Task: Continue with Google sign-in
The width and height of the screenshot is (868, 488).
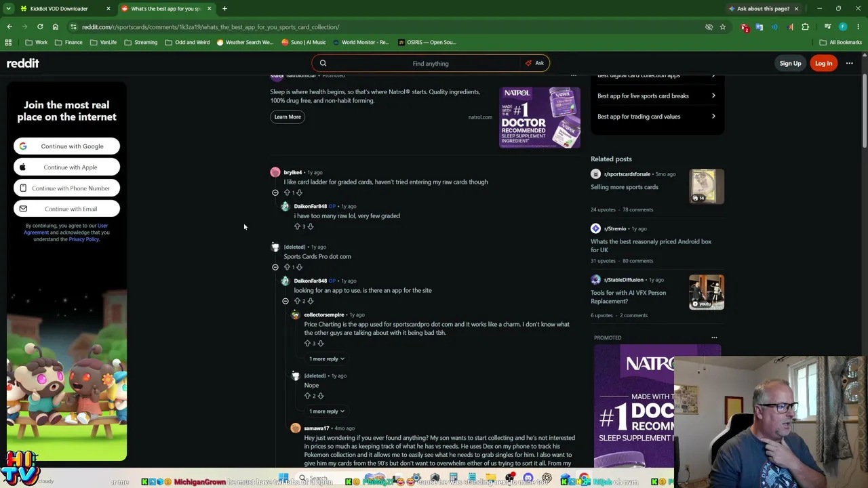Action: pos(66,146)
